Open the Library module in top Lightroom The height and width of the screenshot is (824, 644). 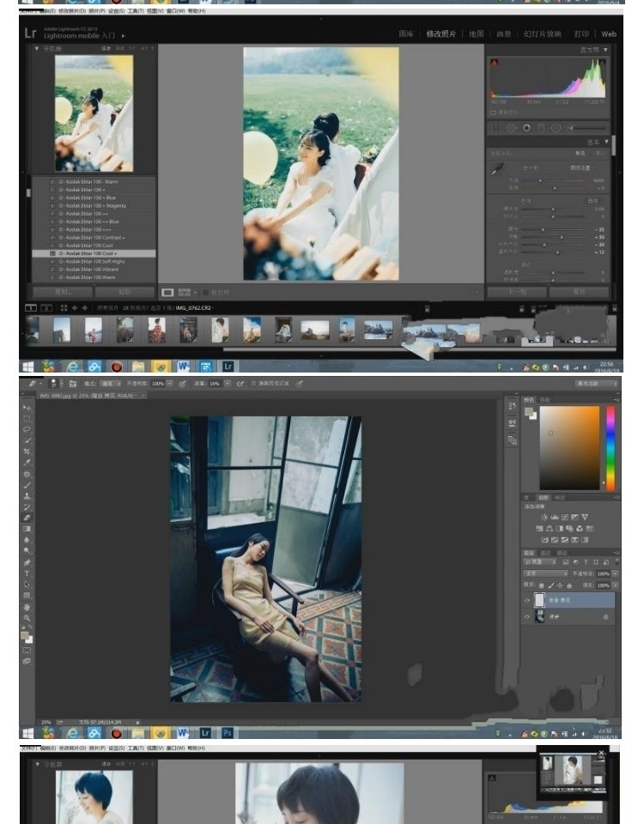406,34
